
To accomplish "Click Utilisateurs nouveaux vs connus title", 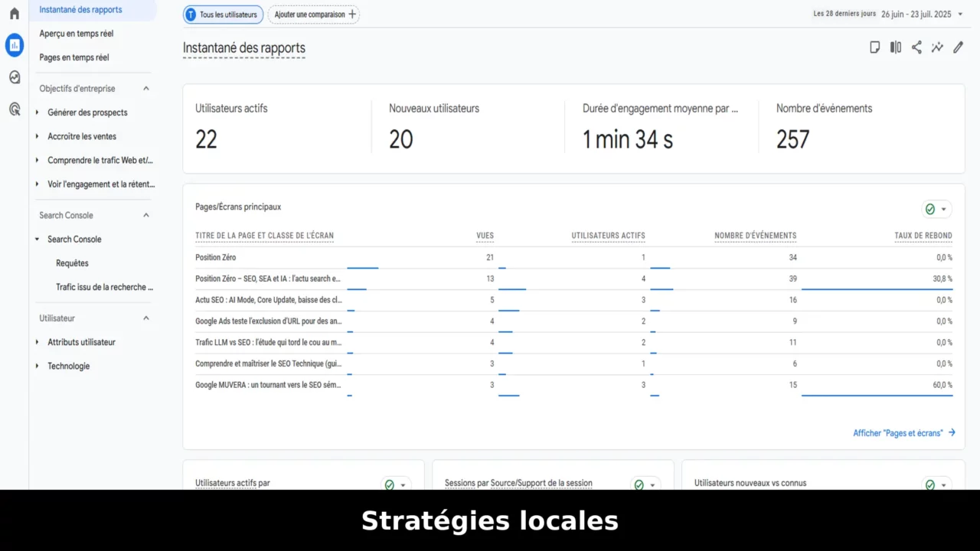I will (750, 483).
